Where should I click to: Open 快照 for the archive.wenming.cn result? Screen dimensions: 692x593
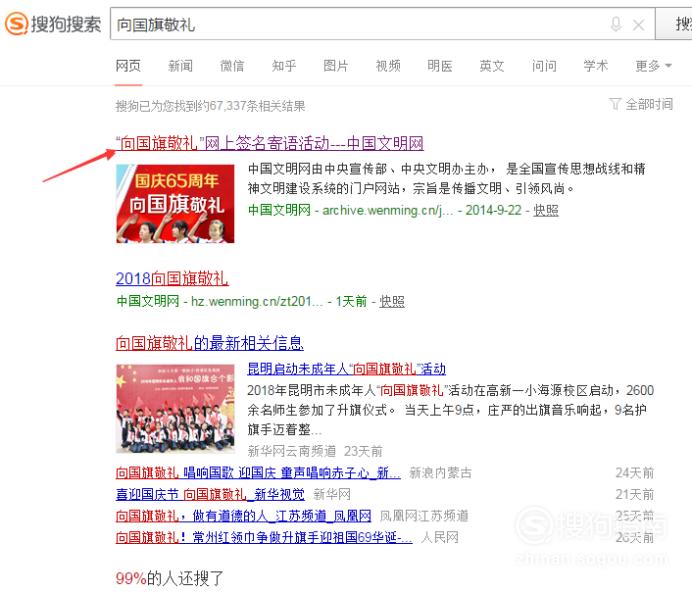tap(546, 210)
